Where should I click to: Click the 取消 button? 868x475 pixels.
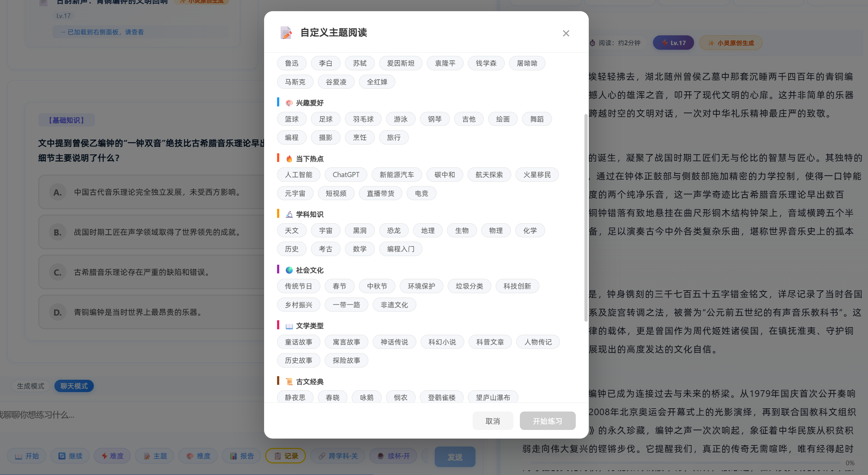coord(492,421)
